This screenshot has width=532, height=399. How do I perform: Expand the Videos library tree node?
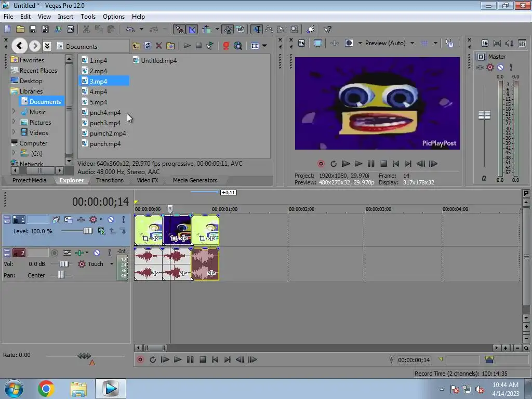(x=14, y=132)
